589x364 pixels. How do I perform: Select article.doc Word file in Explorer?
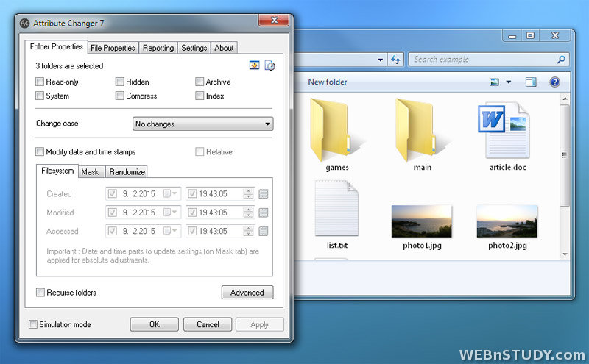pos(507,137)
